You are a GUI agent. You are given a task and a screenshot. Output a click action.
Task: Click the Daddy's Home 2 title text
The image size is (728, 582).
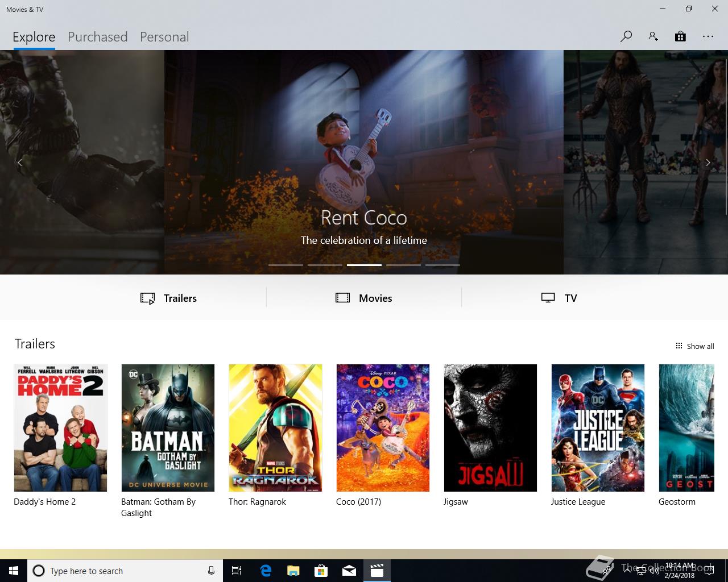[44, 502]
